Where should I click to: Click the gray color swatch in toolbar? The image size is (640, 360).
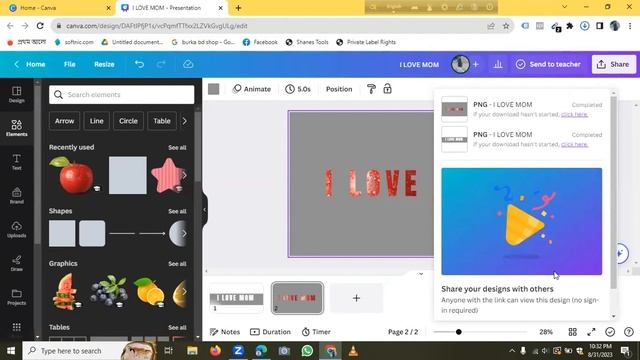[x=213, y=89]
